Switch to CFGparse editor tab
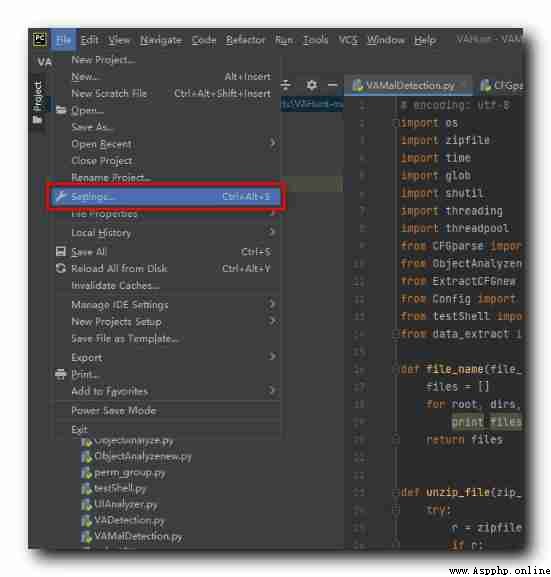The width and height of the screenshot is (551, 577). [502, 85]
